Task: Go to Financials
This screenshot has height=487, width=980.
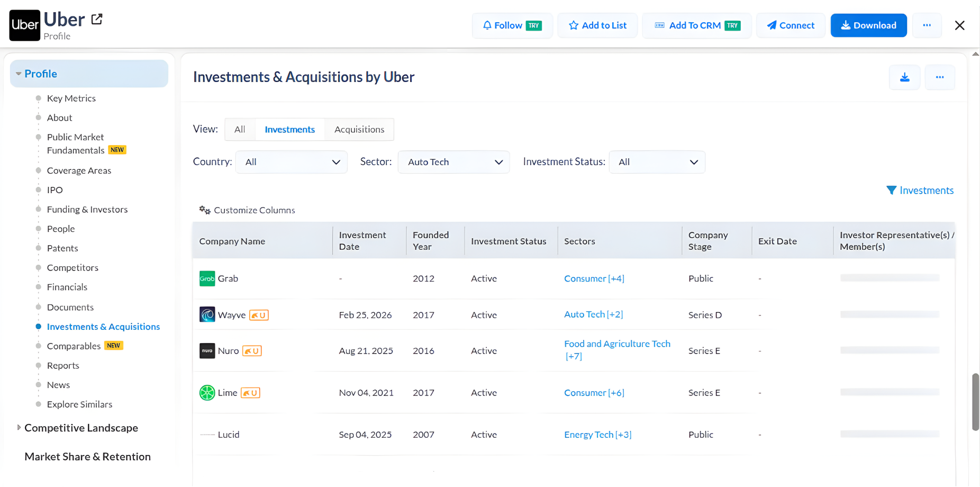Action: [67, 287]
